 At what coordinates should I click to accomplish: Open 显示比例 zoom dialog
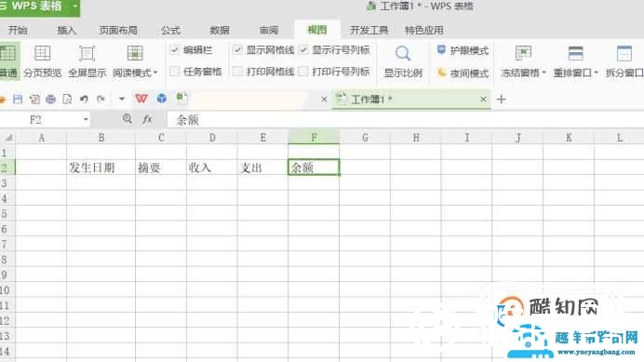click(403, 60)
